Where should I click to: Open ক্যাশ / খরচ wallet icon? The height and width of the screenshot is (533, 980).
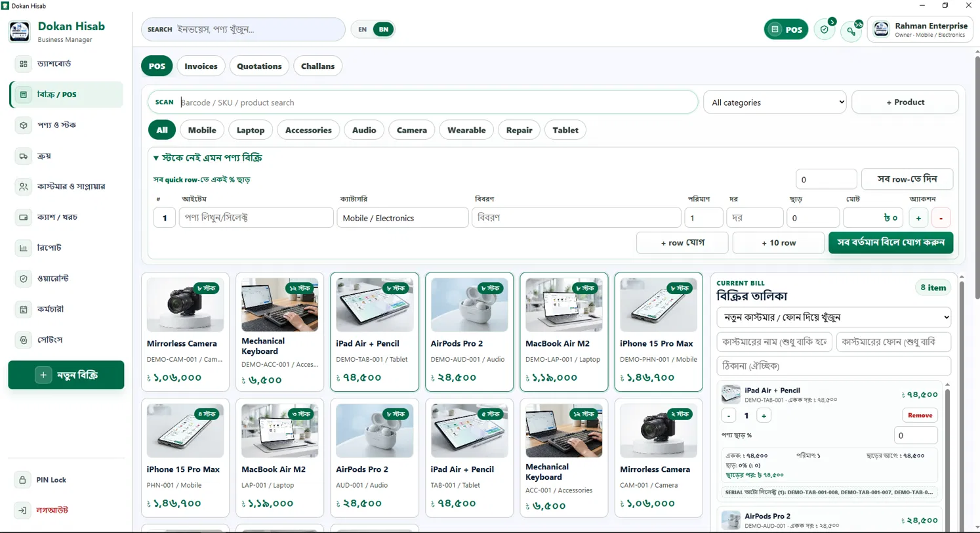(24, 217)
